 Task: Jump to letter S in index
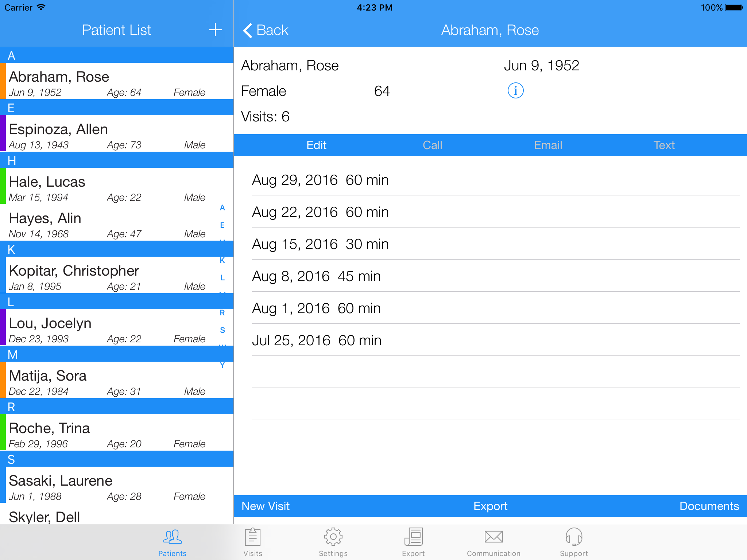222,330
